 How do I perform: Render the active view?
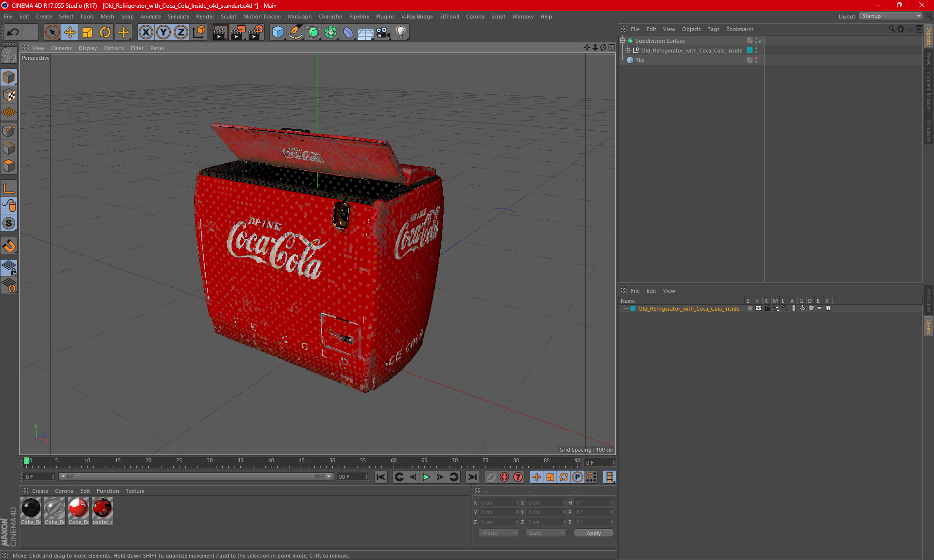coord(220,33)
